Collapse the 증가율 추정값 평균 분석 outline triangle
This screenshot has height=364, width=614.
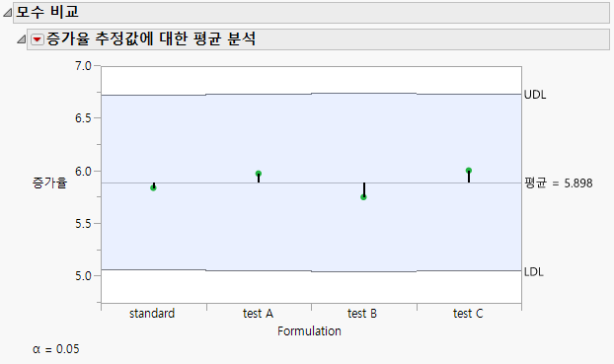[x=22, y=39]
